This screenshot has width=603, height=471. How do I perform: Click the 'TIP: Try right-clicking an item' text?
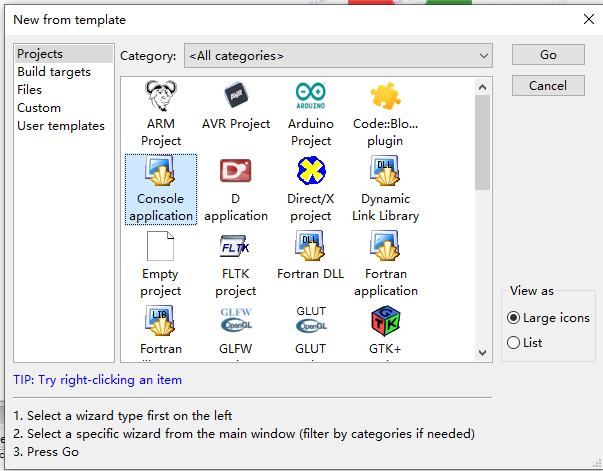click(98, 380)
